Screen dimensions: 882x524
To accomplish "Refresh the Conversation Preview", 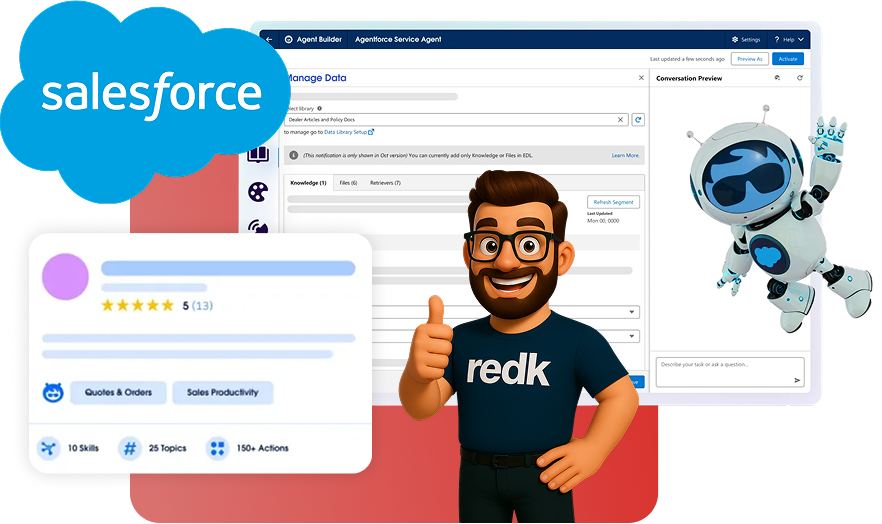I will [799, 78].
